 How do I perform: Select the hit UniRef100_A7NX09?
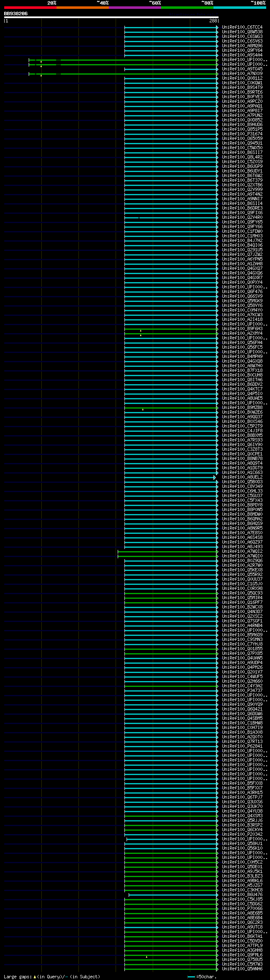[x=242, y=74]
